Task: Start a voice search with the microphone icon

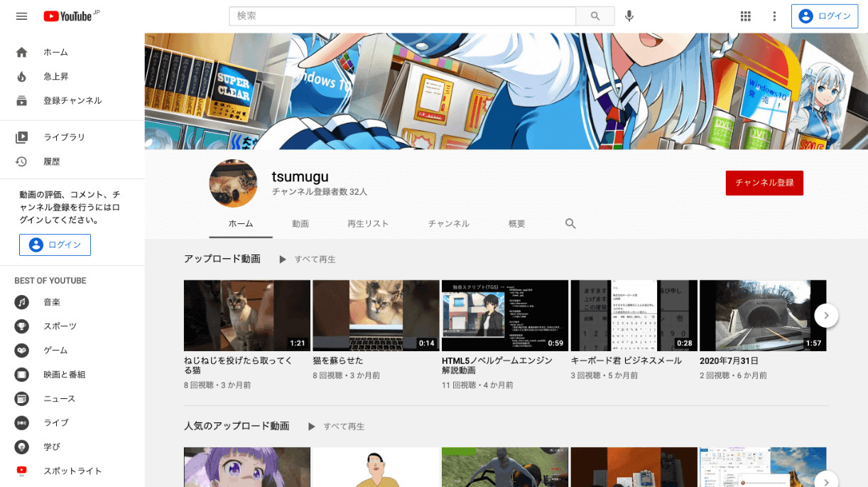Action: (x=629, y=15)
